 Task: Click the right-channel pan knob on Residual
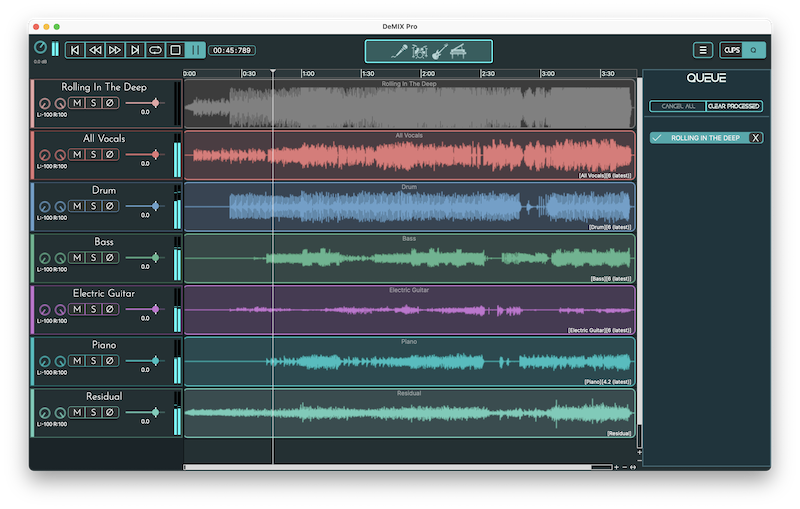pyautogui.click(x=60, y=413)
